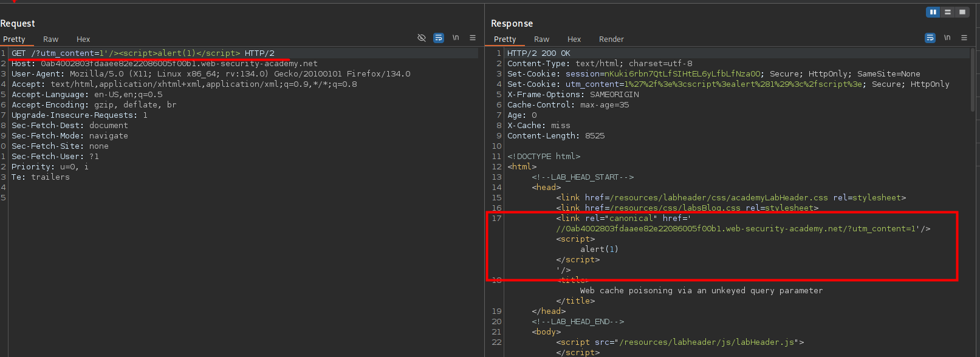Toggle hide non-printable characters eye icon in Request

(422, 38)
